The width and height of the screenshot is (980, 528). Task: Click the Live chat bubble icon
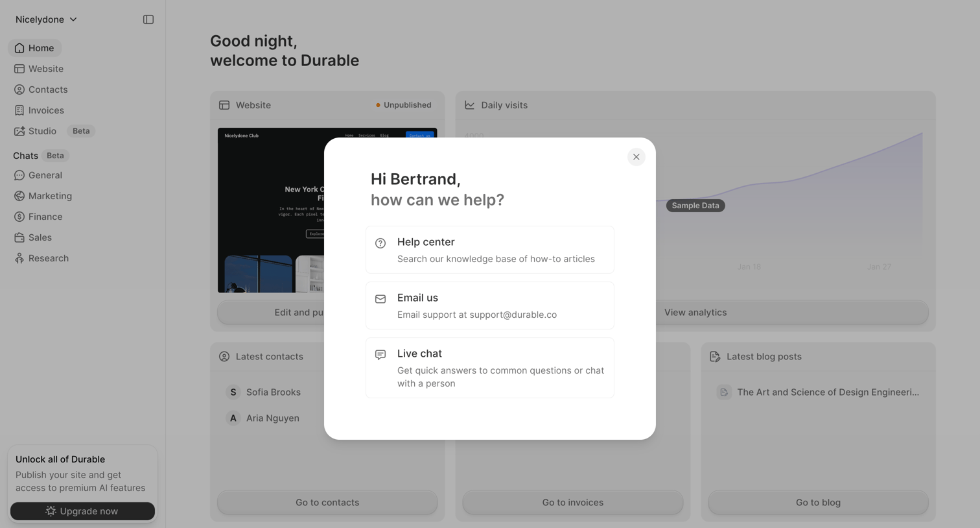(x=380, y=355)
